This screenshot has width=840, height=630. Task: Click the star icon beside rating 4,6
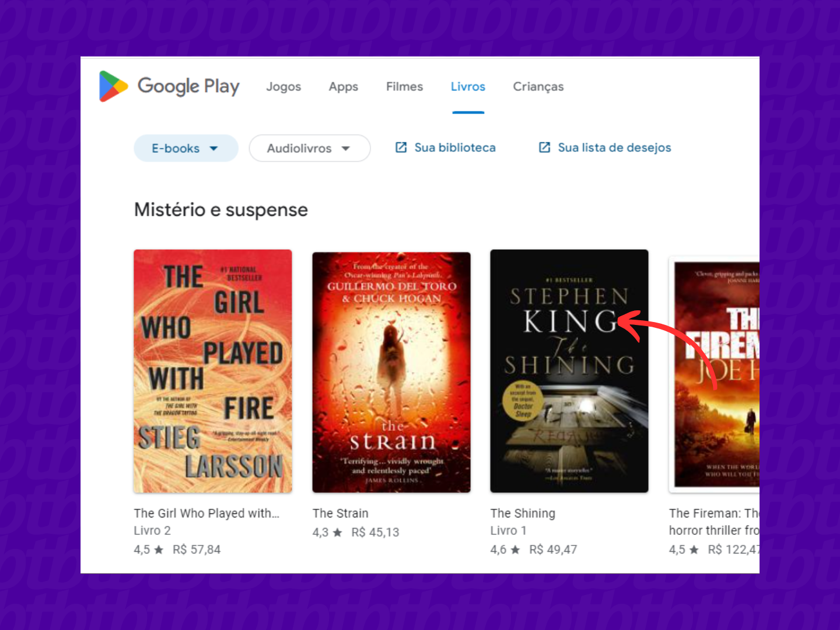tap(515, 549)
